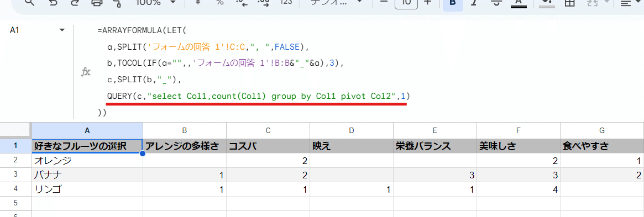Select column A header
The width and height of the screenshot is (644, 217).
87,130
